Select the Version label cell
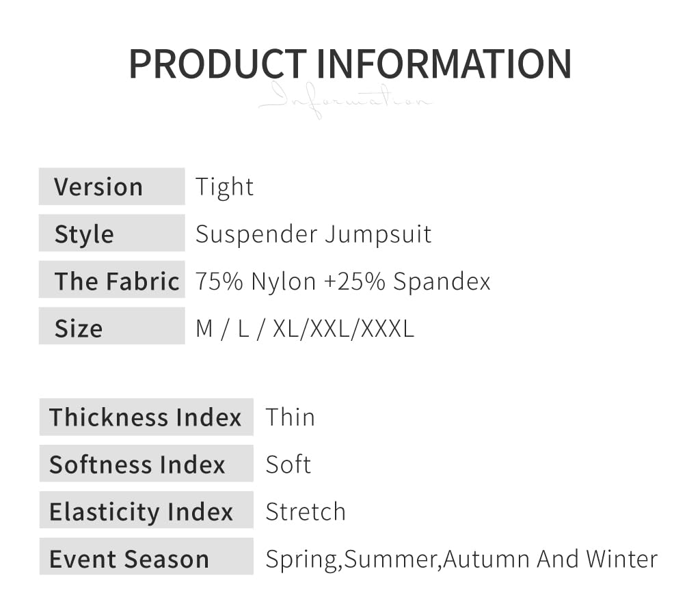 (x=111, y=186)
